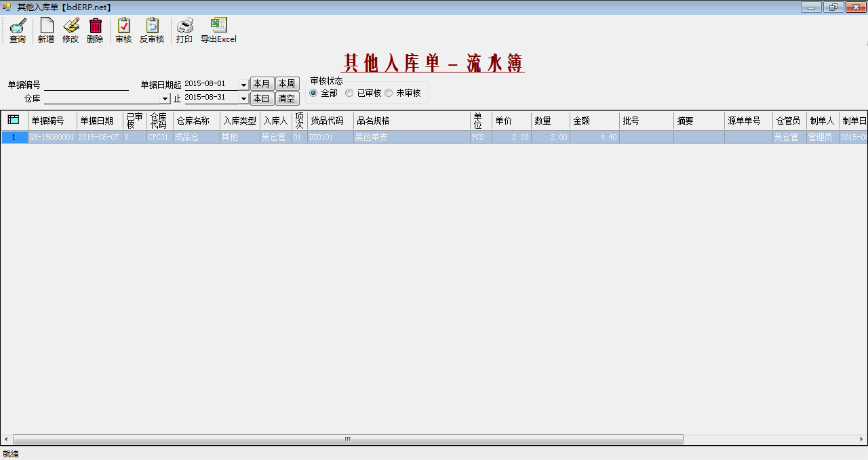Click the 金额 column header

(595, 121)
